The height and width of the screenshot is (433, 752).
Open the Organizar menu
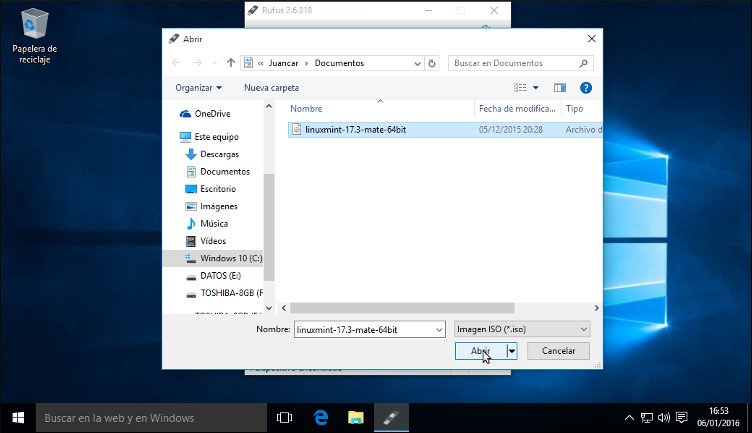click(x=199, y=88)
